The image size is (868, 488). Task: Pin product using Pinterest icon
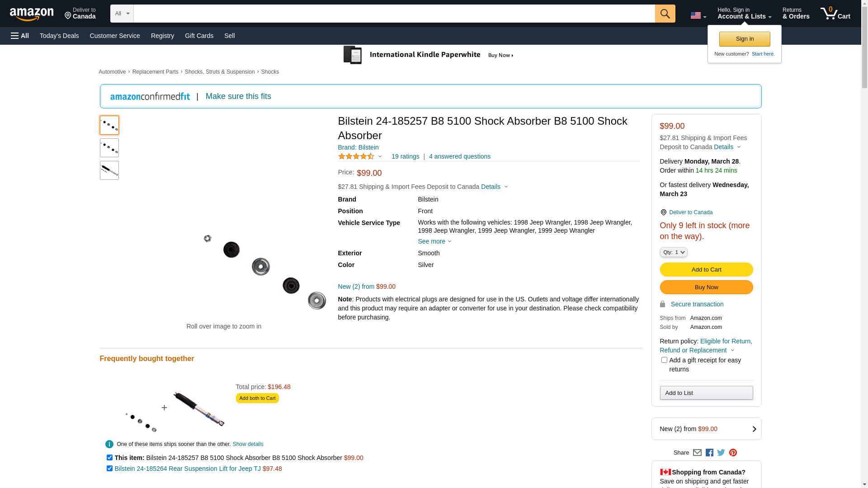733,453
